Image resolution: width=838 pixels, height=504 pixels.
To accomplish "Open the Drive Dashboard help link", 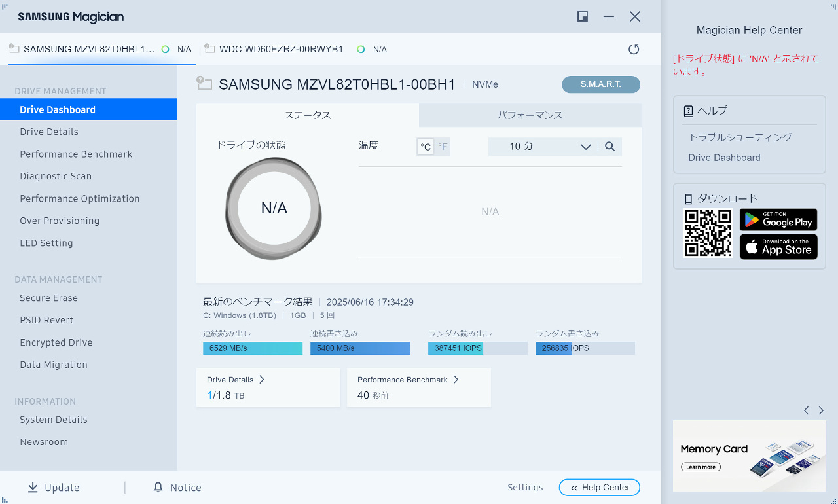I will point(725,158).
